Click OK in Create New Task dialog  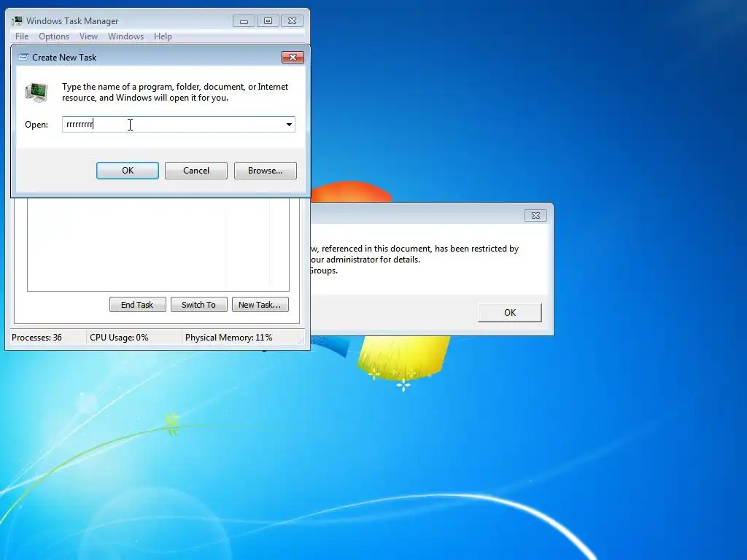click(x=128, y=171)
